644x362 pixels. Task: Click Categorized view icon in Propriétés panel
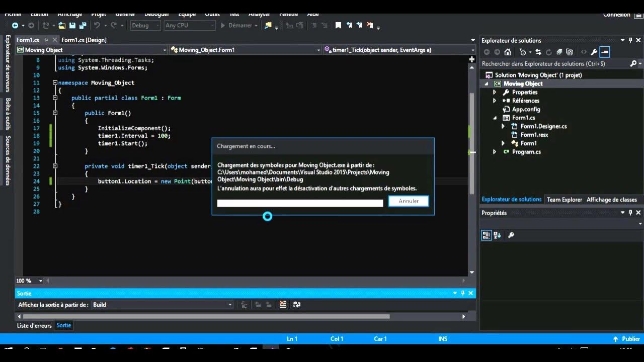point(486,235)
